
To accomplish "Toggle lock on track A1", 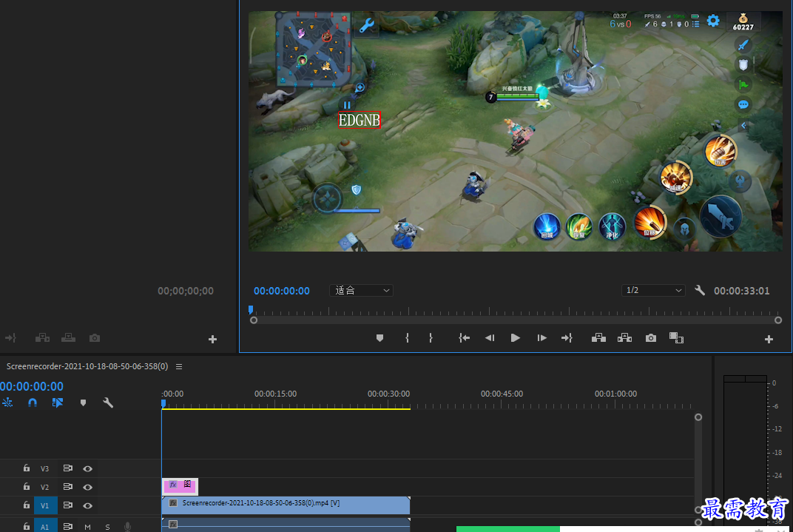I will (27, 526).
